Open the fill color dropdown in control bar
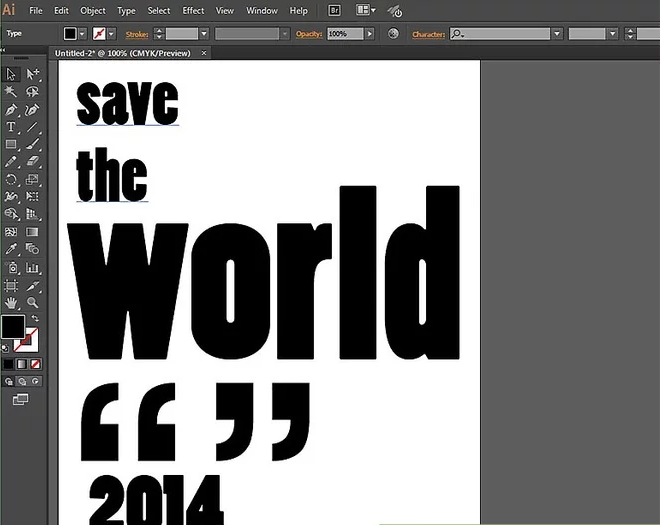This screenshot has height=525, width=660. 83,33
